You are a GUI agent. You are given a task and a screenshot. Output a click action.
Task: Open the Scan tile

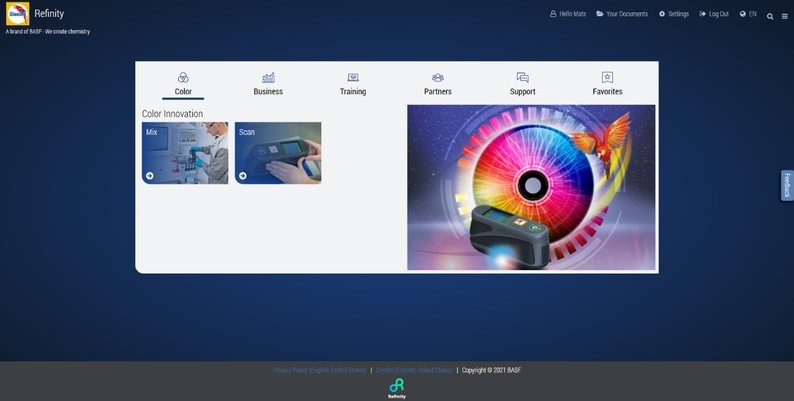coord(278,153)
